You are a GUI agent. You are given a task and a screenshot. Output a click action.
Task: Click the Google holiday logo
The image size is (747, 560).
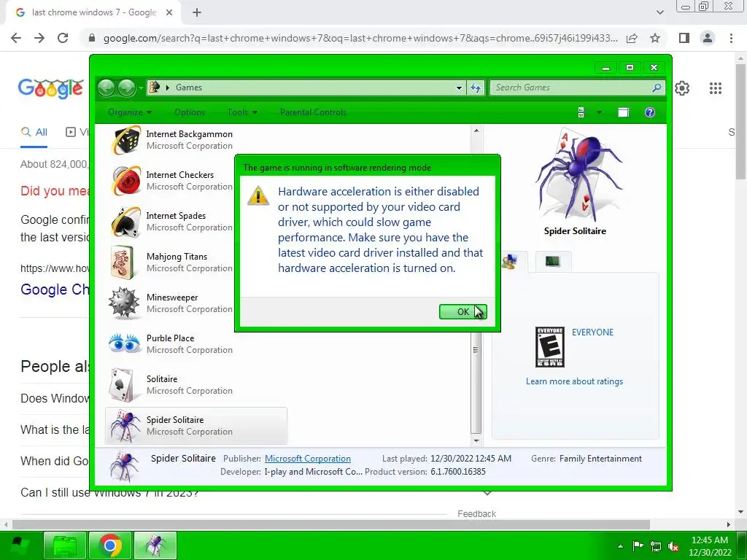[50, 88]
